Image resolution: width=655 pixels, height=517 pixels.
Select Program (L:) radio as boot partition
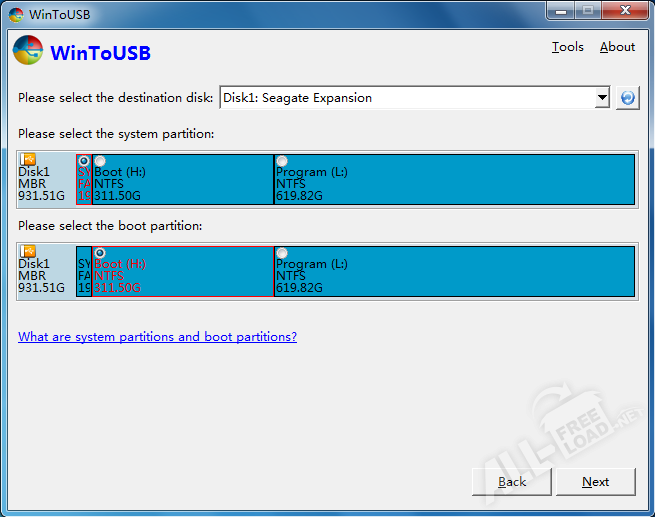pyautogui.click(x=282, y=253)
